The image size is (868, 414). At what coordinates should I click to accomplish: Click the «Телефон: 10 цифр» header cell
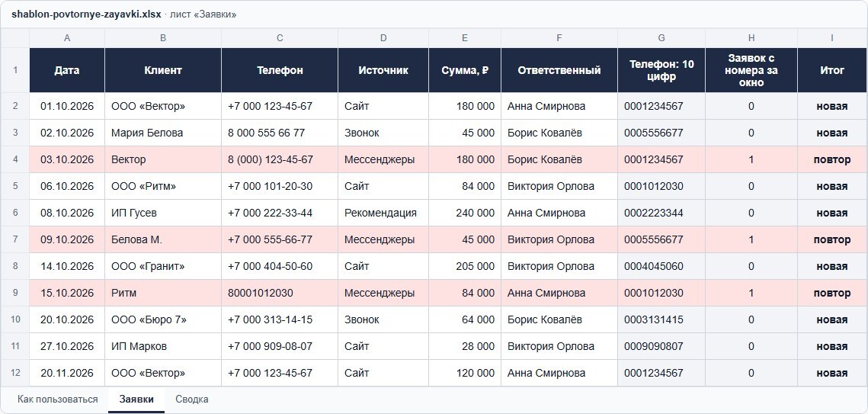click(x=661, y=70)
